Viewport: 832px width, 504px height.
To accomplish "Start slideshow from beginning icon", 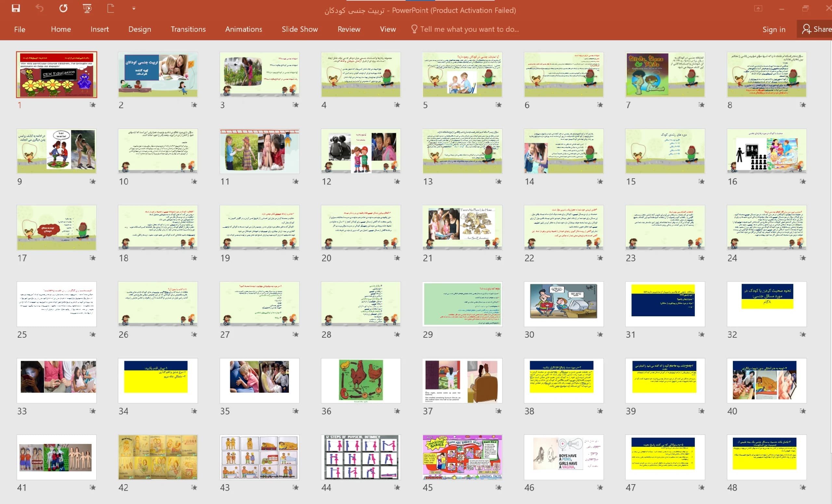I will coord(87,8).
